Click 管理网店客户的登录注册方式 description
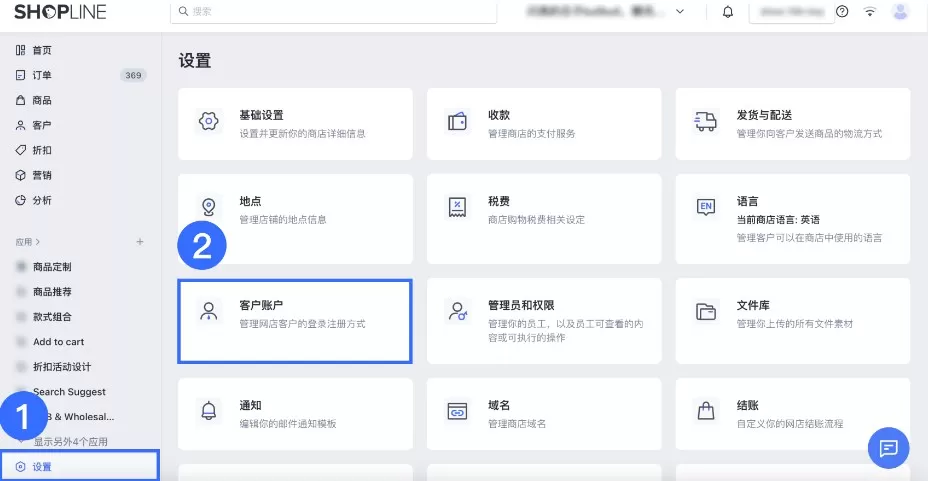928x481 pixels. click(x=302, y=324)
